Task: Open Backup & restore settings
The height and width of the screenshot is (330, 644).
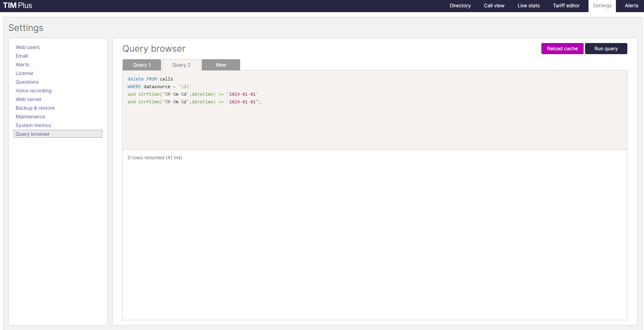Action: pyautogui.click(x=35, y=108)
